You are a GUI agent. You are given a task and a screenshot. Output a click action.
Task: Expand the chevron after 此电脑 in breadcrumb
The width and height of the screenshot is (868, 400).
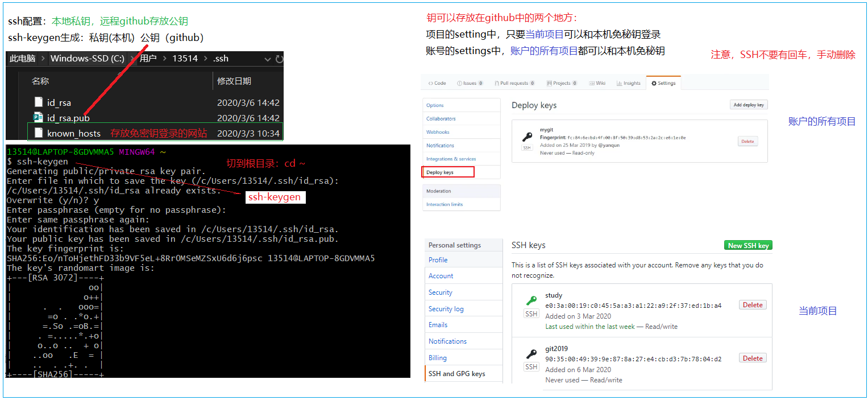pyautogui.click(x=42, y=59)
